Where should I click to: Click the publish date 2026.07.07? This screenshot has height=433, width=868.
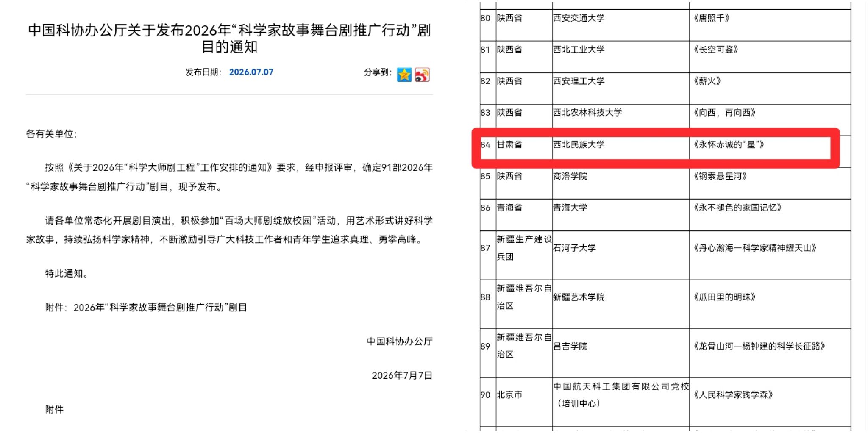point(251,72)
